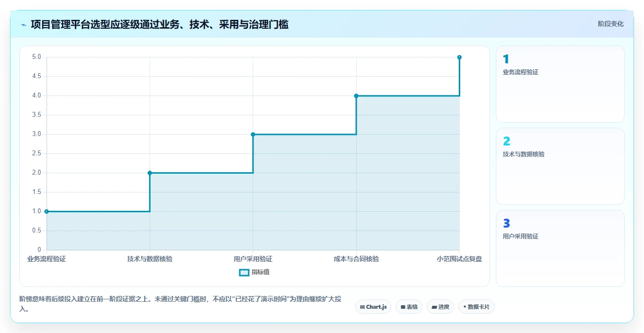Click the top data point at 5.0
The width and height of the screenshot is (644, 333).
459,57
